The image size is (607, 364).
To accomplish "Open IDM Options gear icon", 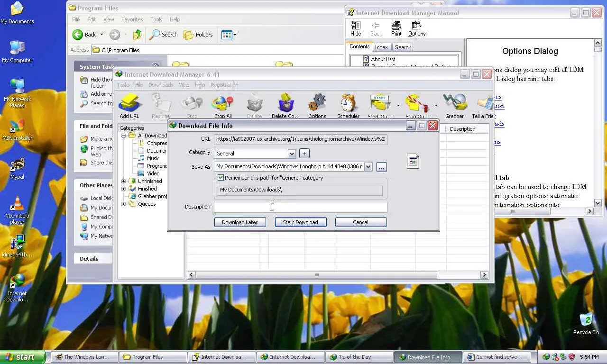I will click(x=317, y=105).
